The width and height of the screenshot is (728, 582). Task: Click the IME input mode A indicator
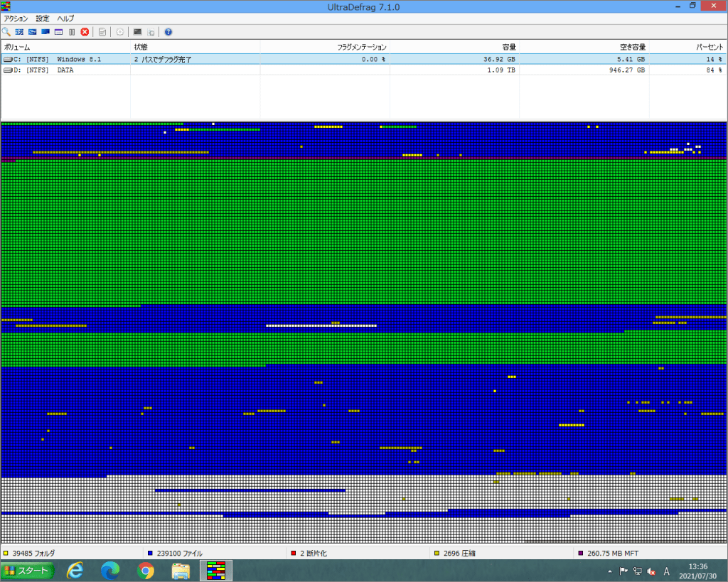pyautogui.click(x=667, y=571)
